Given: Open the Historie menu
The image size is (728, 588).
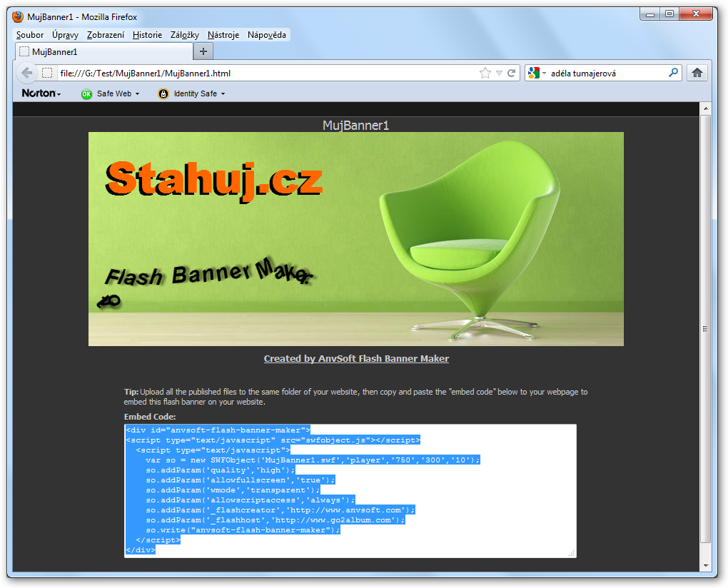Looking at the screenshot, I should click(x=147, y=35).
